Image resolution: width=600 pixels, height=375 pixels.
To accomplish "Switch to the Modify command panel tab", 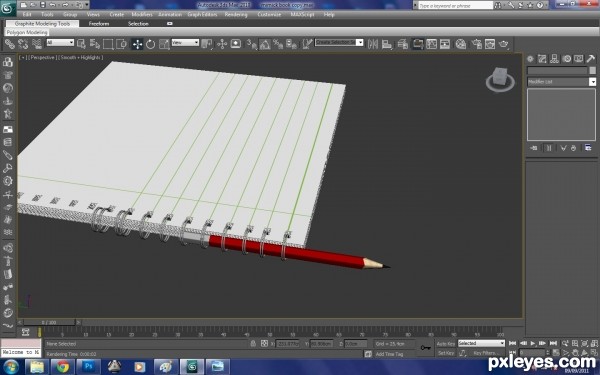I will click(542, 59).
